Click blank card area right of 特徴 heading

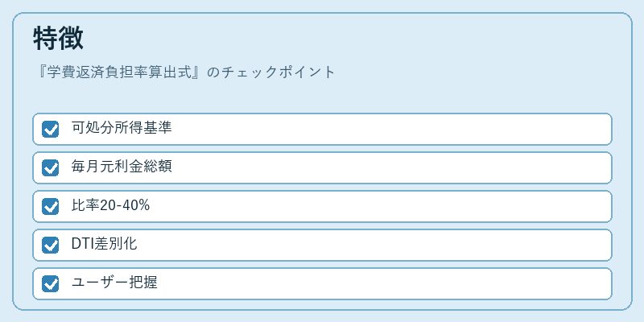[x=349, y=38]
